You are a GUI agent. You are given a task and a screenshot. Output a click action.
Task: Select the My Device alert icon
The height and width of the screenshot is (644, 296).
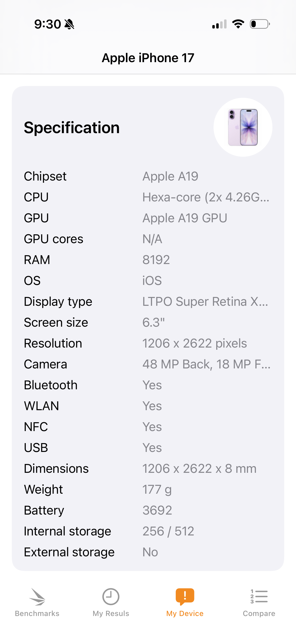point(185,597)
